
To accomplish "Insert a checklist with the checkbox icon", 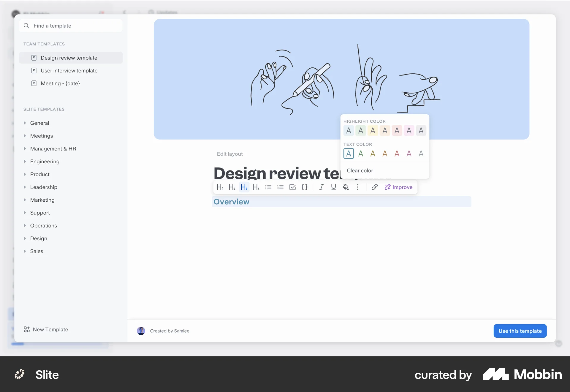I will [x=292, y=187].
